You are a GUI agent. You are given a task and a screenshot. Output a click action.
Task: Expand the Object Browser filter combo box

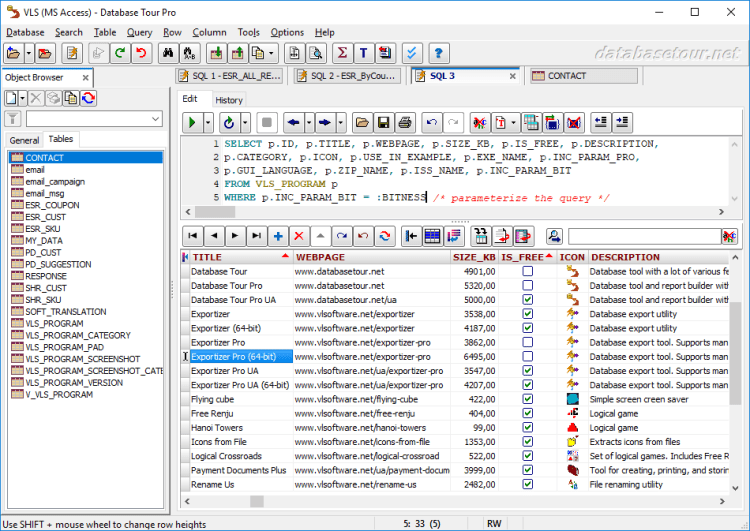(156, 119)
